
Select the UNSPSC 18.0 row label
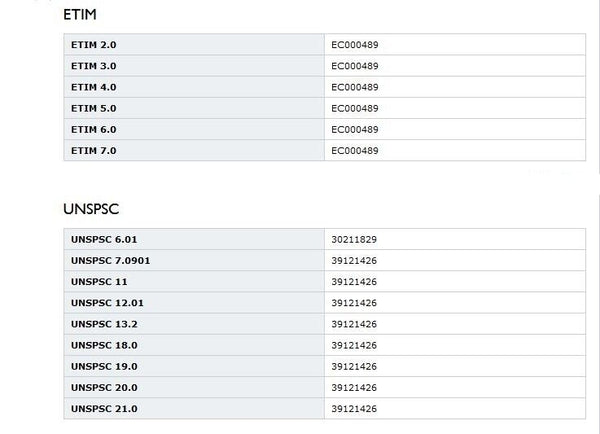[x=103, y=345]
